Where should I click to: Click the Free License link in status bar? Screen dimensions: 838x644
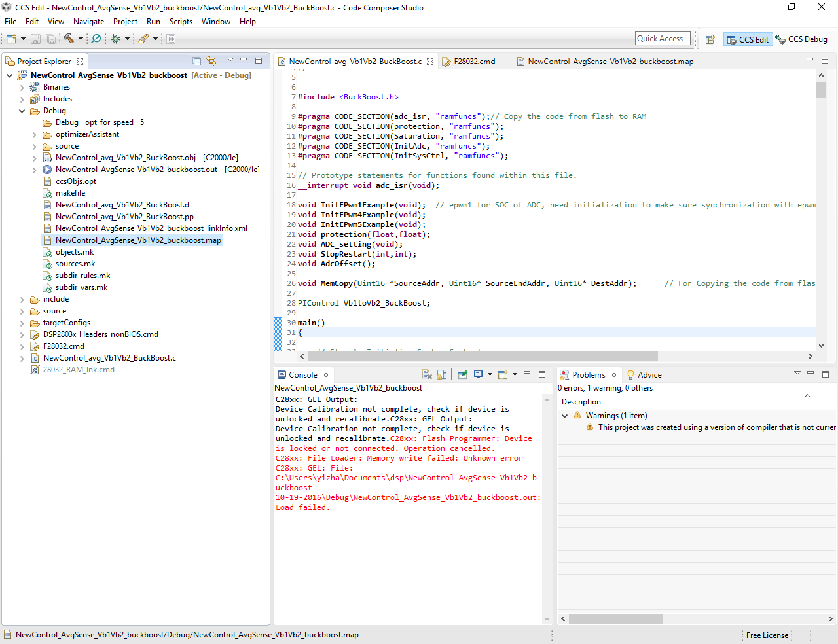coord(767,635)
